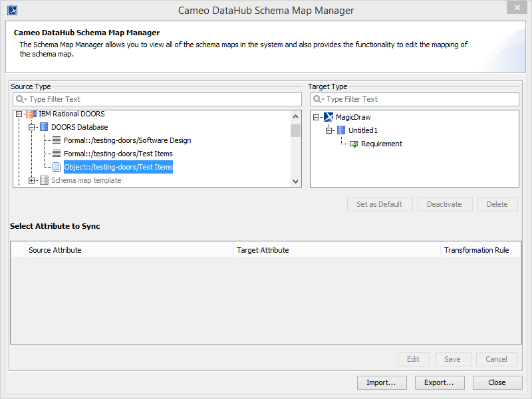Image resolution: width=532 pixels, height=399 pixels.
Task: Click the Requirement element icon
Action: tap(354, 144)
